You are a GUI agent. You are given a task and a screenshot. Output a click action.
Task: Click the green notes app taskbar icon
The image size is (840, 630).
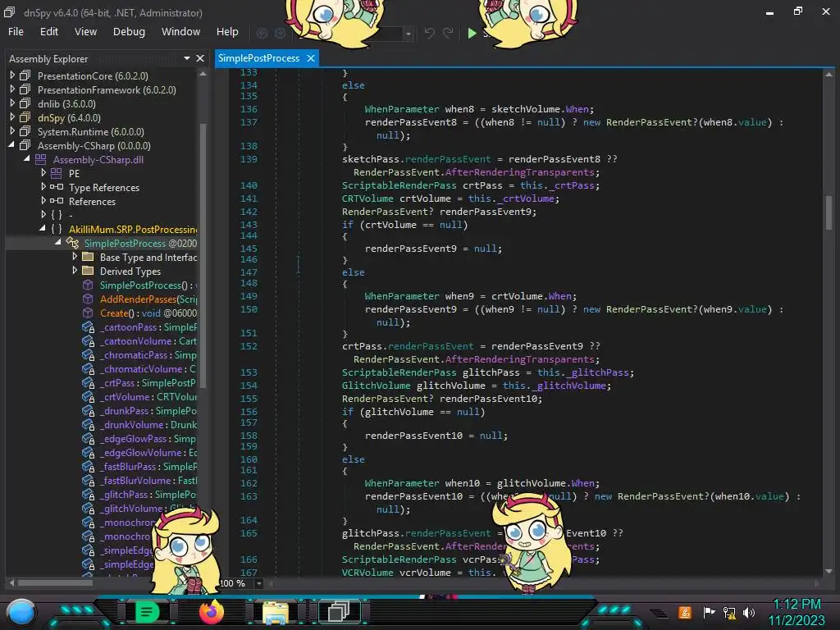click(x=147, y=612)
